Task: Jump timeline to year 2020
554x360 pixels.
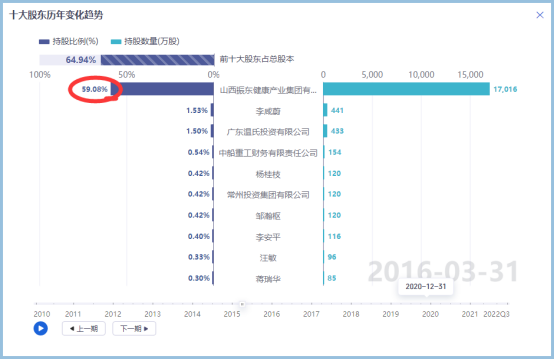Action: (430, 314)
